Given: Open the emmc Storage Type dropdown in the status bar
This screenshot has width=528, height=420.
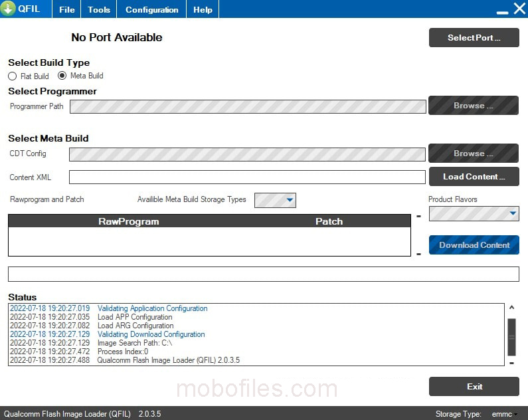Looking at the screenshot, I should point(505,414).
